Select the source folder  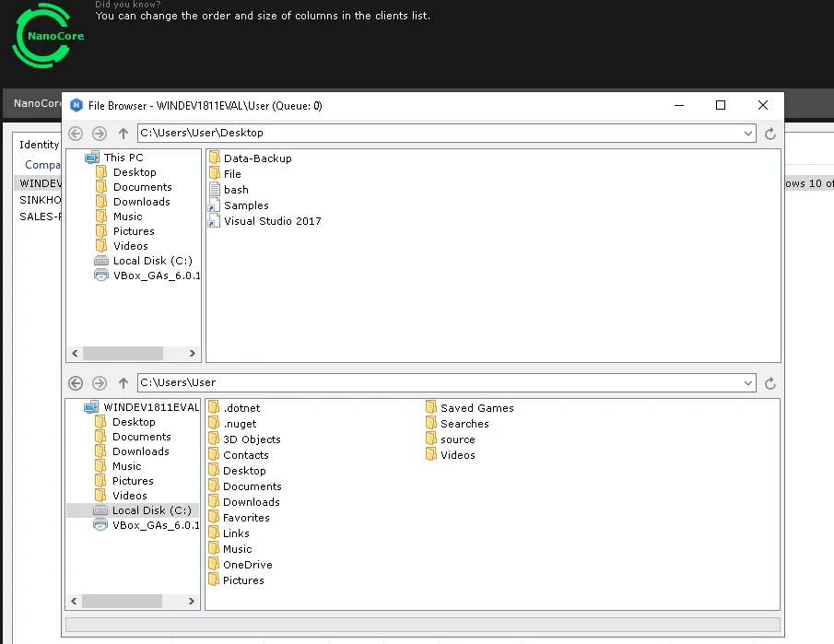[x=451, y=439]
